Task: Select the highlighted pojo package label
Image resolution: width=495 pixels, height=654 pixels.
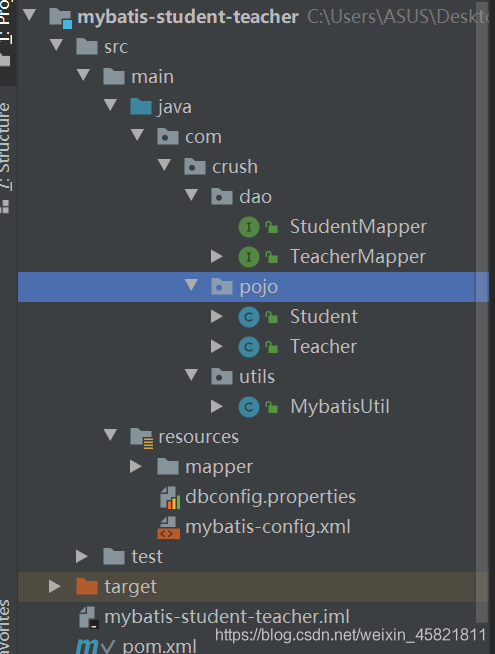Action: [259, 287]
